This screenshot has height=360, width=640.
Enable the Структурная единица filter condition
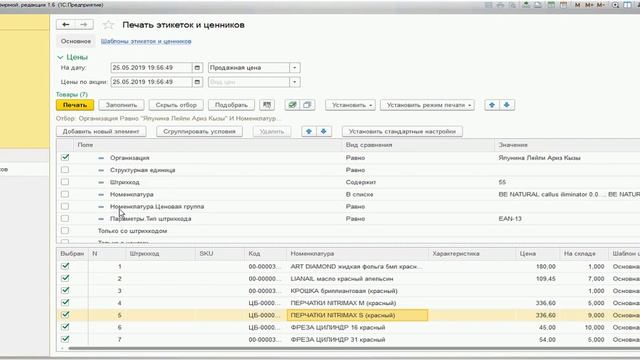[x=65, y=170]
